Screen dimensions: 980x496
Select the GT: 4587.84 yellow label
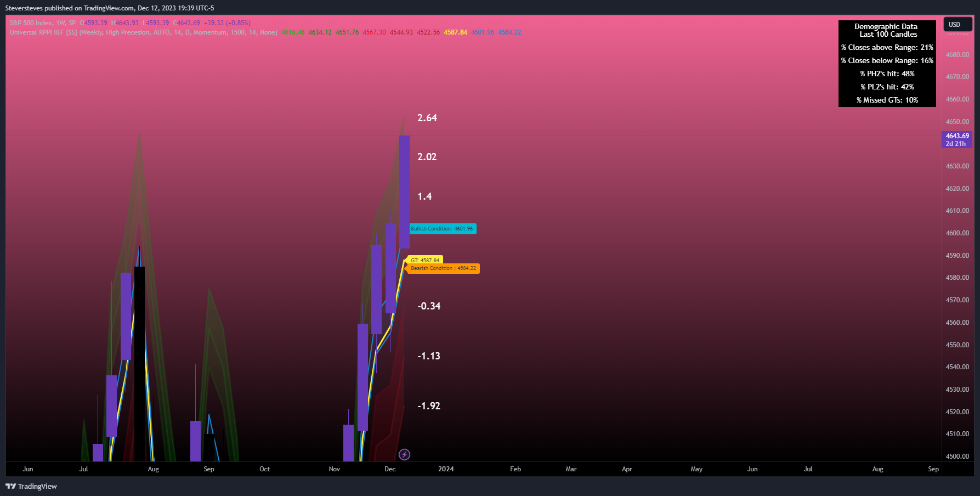[x=425, y=260]
